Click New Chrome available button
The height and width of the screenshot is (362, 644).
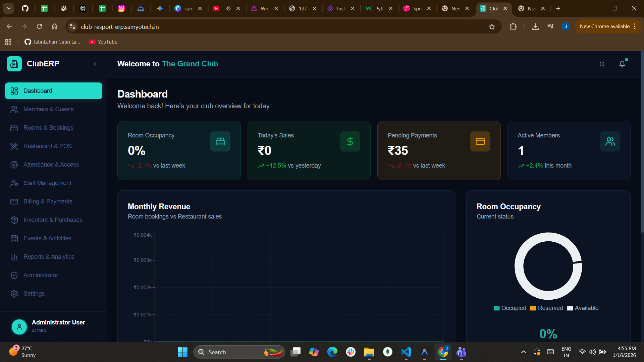(604, 26)
